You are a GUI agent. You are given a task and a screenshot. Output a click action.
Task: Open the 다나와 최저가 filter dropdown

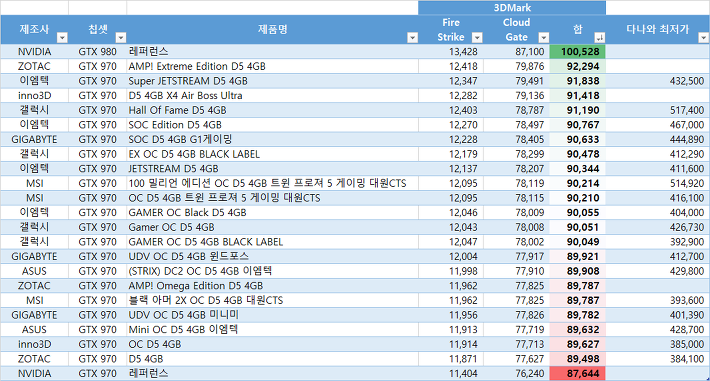click(x=703, y=38)
